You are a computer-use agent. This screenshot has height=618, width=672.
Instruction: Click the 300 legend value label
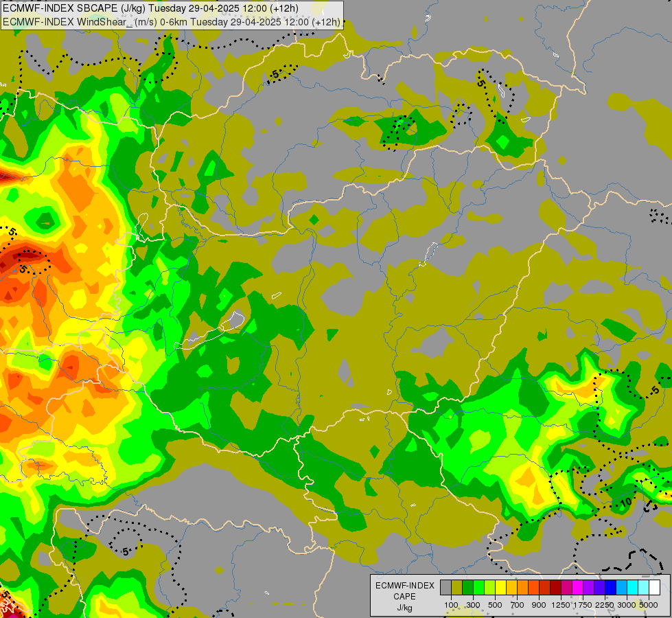point(473,605)
